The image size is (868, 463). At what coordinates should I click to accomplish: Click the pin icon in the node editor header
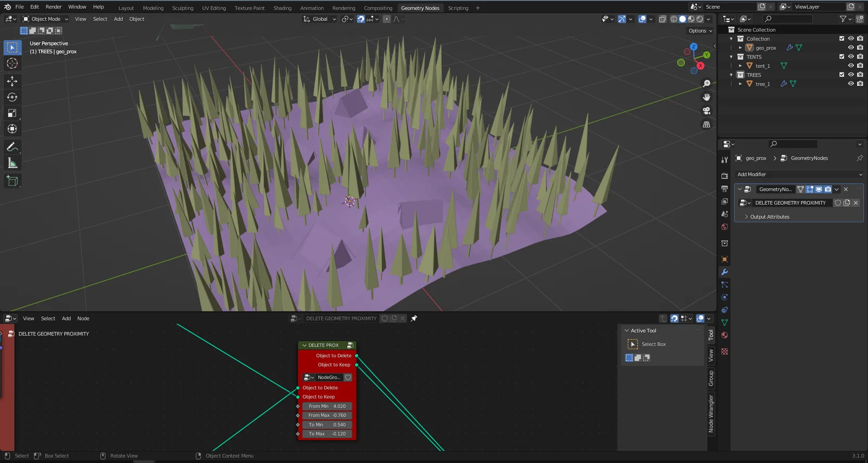pyautogui.click(x=414, y=319)
